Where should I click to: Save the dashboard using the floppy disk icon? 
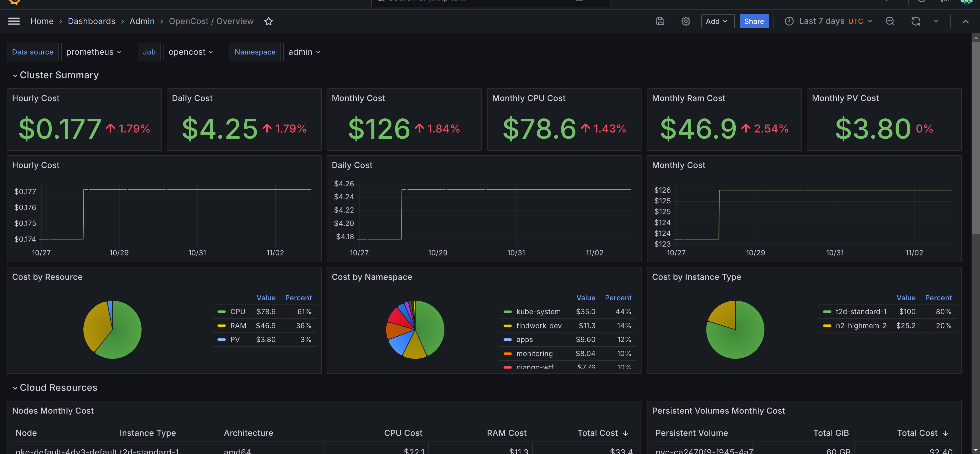[660, 21]
